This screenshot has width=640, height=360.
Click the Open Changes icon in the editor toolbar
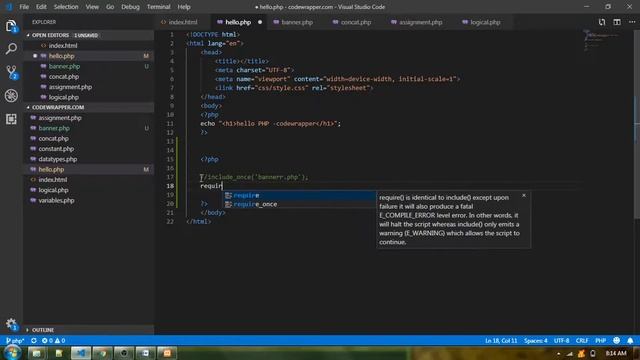(x=602, y=22)
